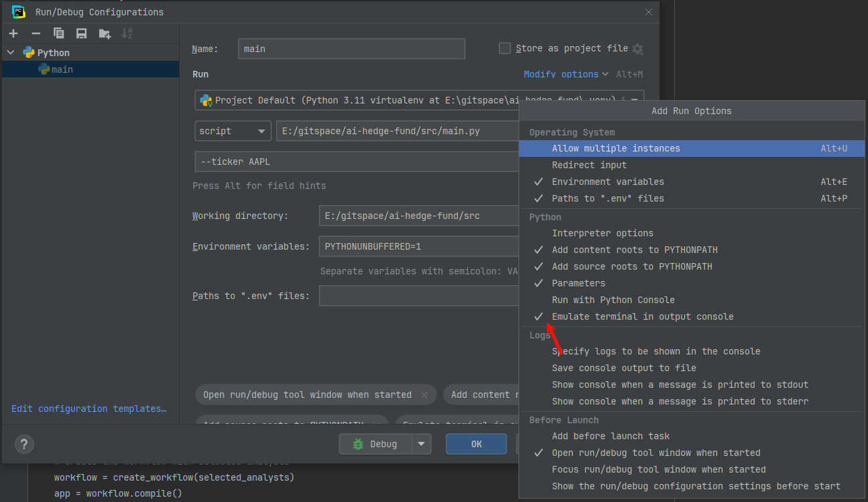868x502 pixels.
Task: Collapse the Python configurations tree node
Action: click(x=11, y=53)
